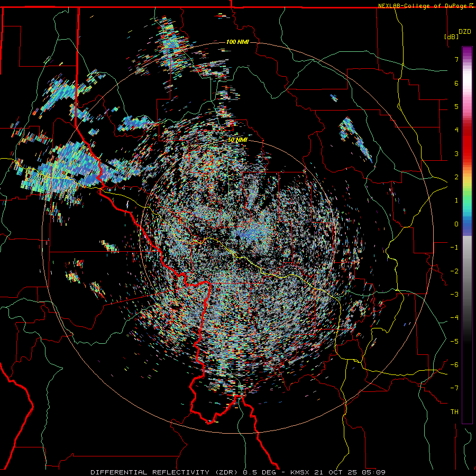Click the ZDR color scale bar
476x476 pixels.
pos(467,235)
